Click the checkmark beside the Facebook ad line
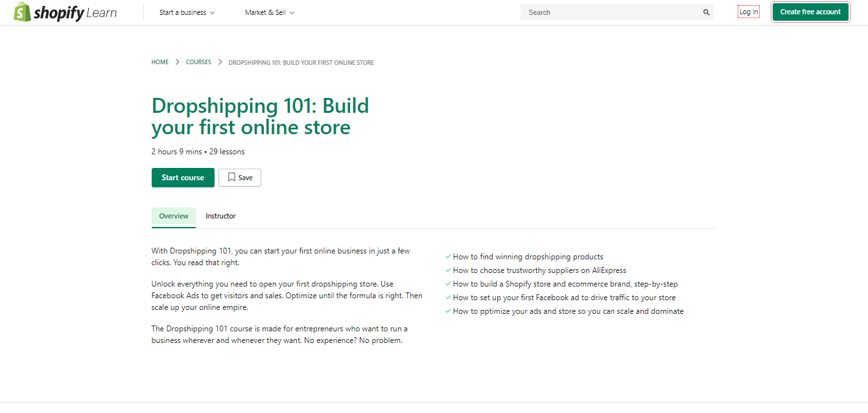Viewport: 868px width, 413px height. coord(448,297)
